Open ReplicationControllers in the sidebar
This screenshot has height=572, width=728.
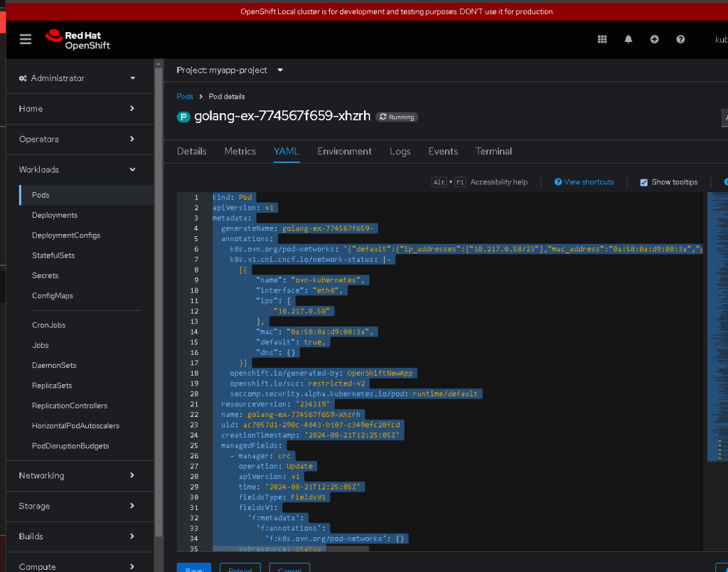pos(70,406)
